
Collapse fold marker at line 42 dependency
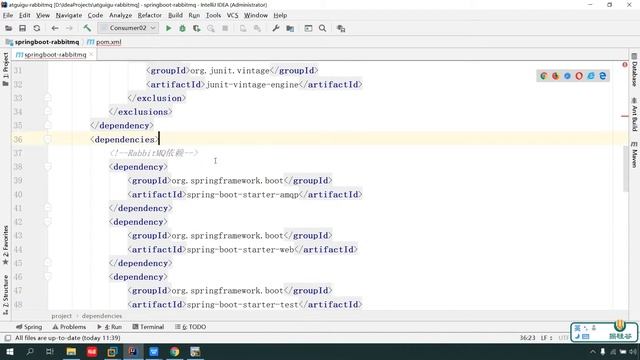pyautogui.click(x=48, y=222)
